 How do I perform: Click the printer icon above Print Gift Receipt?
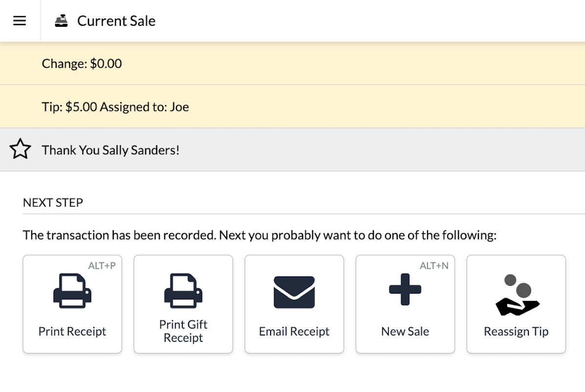(x=183, y=291)
